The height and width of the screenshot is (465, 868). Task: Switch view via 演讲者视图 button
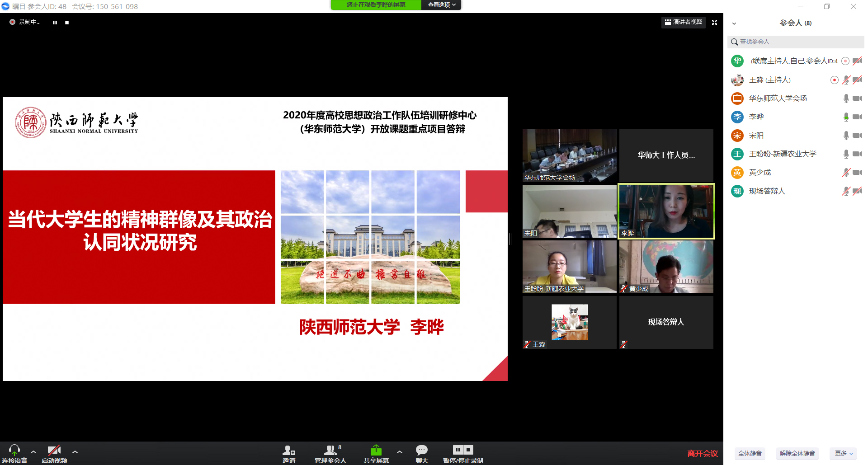click(684, 22)
